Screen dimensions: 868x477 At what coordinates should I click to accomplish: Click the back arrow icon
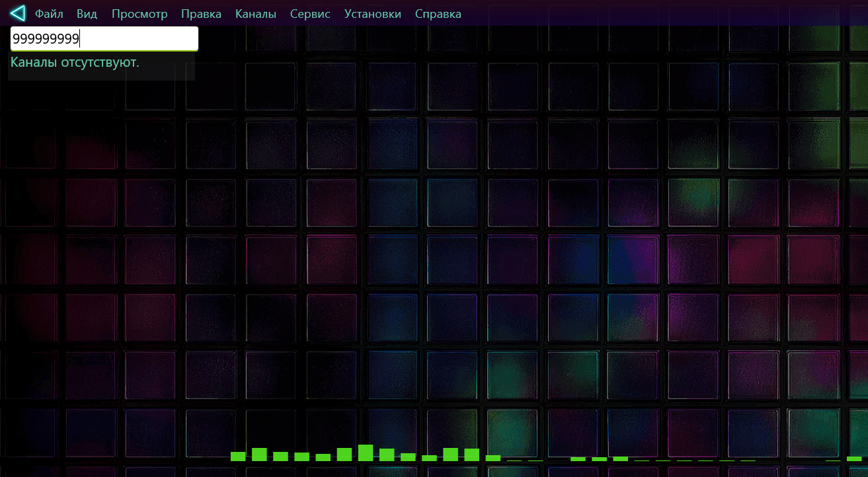(x=18, y=13)
